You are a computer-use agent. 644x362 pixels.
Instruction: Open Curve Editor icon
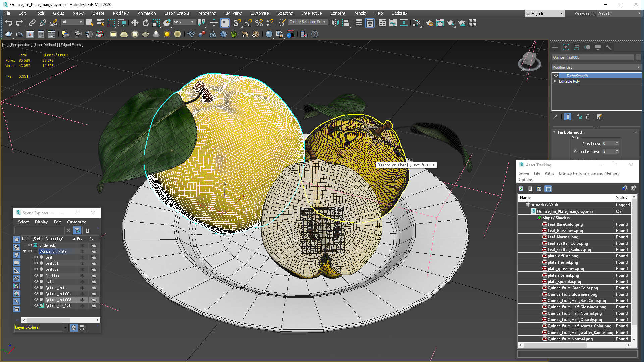click(x=393, y=23)
